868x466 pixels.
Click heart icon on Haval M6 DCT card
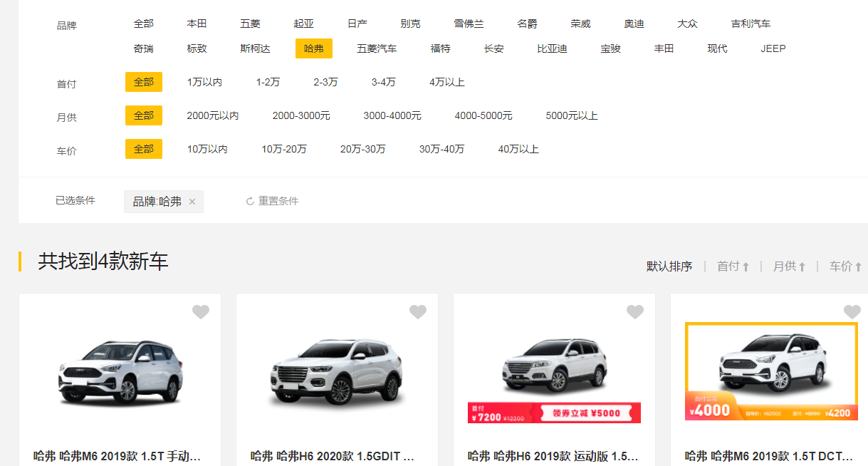[852, 312]
